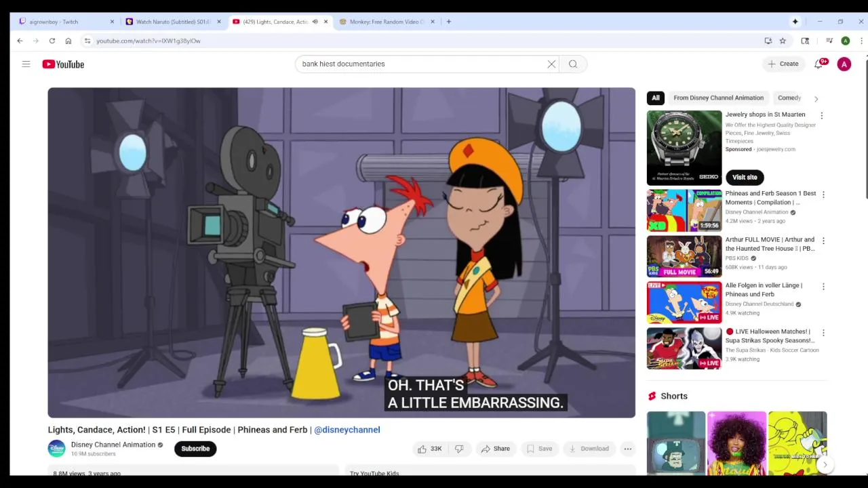The width and height of the screenshot is (868, 488).
Task: Click the video player to pause
Action: point(341,252)
